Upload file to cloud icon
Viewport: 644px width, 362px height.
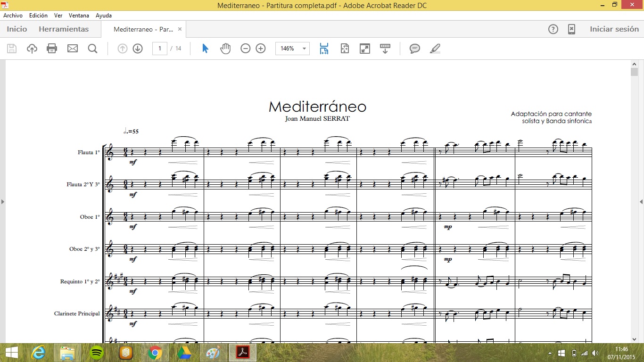click(x=32, y=49)
